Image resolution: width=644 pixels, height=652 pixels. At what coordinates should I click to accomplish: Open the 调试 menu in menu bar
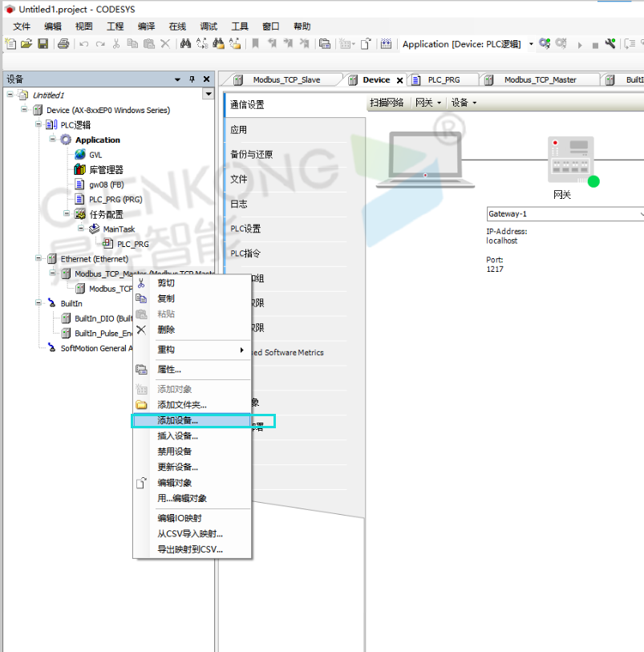208,26
